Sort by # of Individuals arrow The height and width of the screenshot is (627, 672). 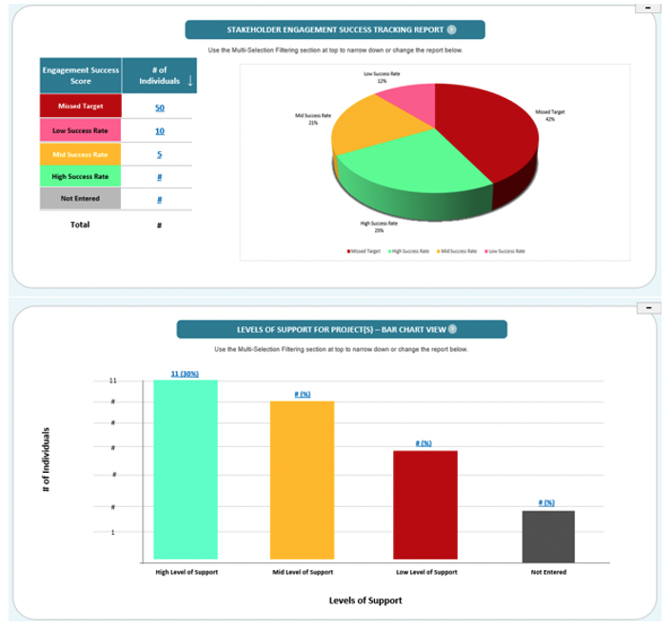point(190,80)
